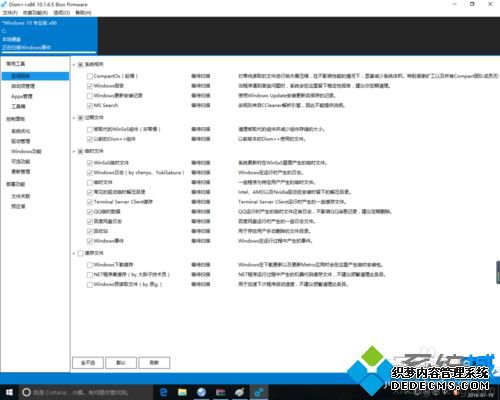Image resolution: width=500 pixels, height=400 pixels.
Task: Click the 全不选 button
Action: tap(88, 363)
